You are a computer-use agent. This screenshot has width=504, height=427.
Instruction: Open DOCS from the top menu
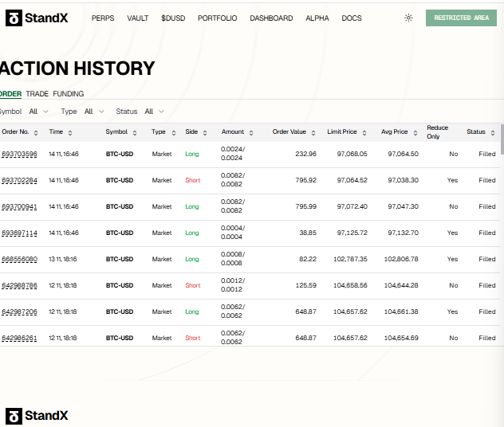pos(352,18)
